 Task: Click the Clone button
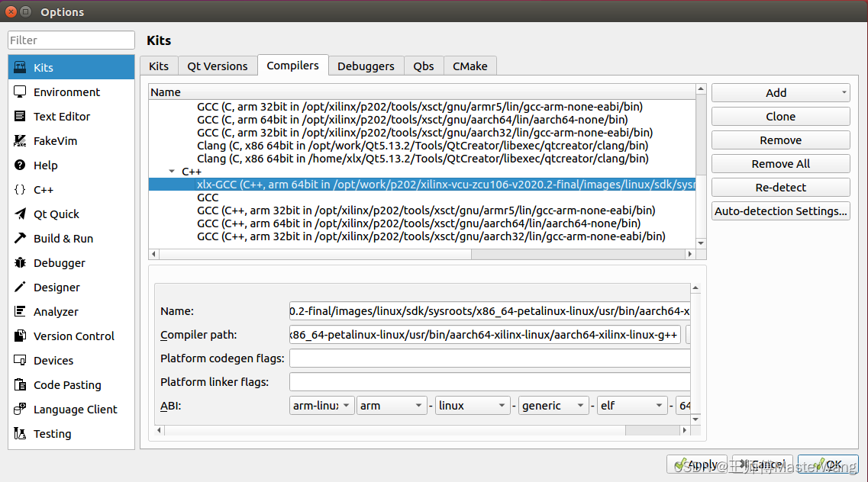click(780, 117)
